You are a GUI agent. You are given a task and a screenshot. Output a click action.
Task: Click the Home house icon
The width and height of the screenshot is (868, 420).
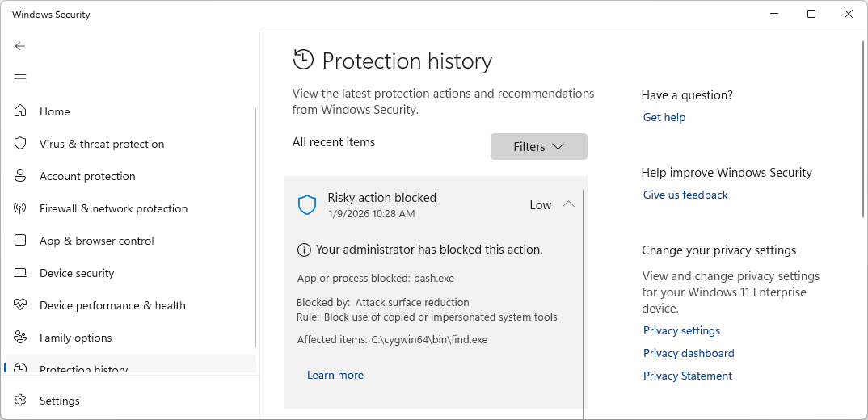tap(20, 111)
